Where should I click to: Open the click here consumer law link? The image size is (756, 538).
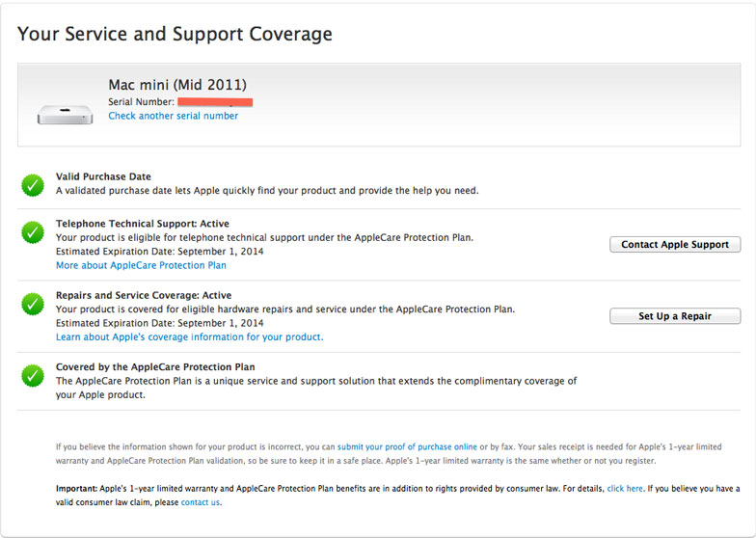(x=625, y=488)
